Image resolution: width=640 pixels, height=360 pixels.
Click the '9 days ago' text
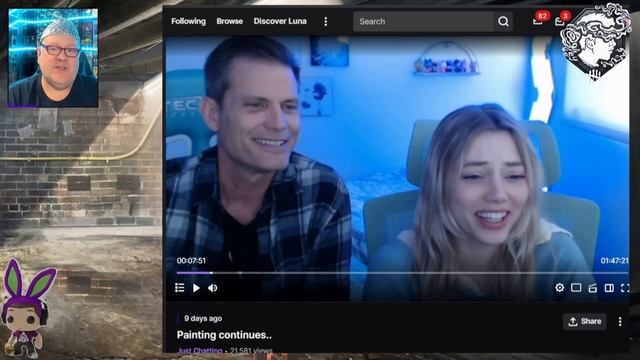pos(203,318)
